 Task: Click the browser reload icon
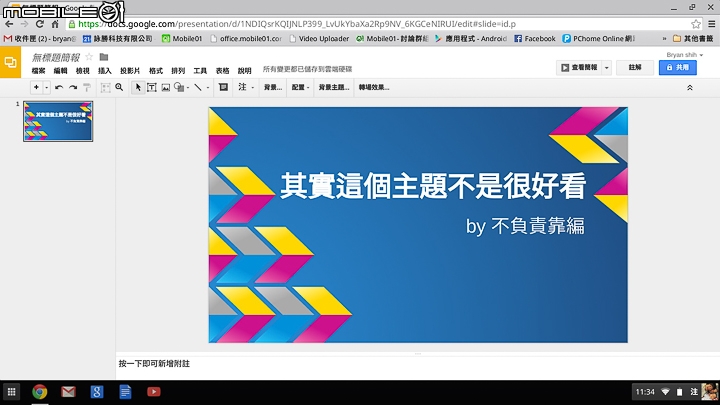tap(40, 24)
